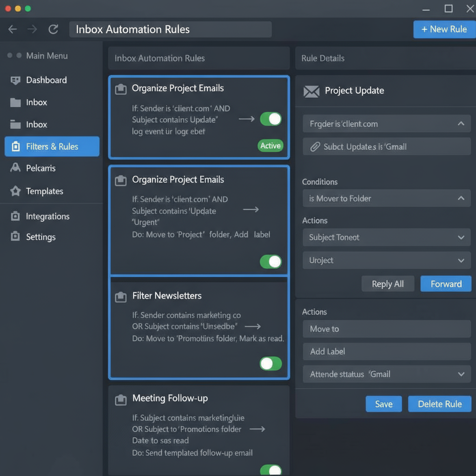Viewport: 476px width, 476px height.
Task: Click the Integrations sidebar icon
Action: [15, 216]
